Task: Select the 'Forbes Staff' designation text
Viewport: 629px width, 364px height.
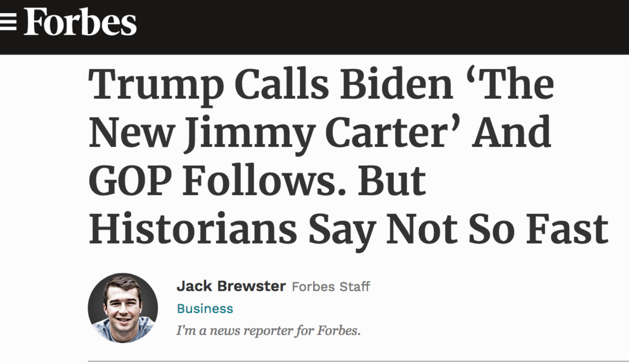Action: (x=331, y=287)
